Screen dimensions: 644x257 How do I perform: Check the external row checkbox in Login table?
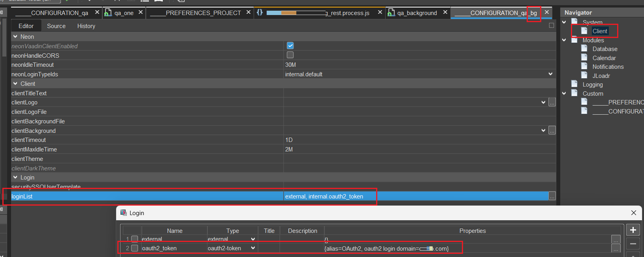[x=135, y=239]
